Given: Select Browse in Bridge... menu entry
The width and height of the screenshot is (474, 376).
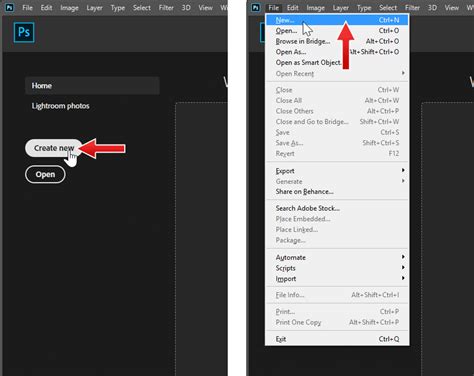Looking at the screenshot, I should pos(337,41).
